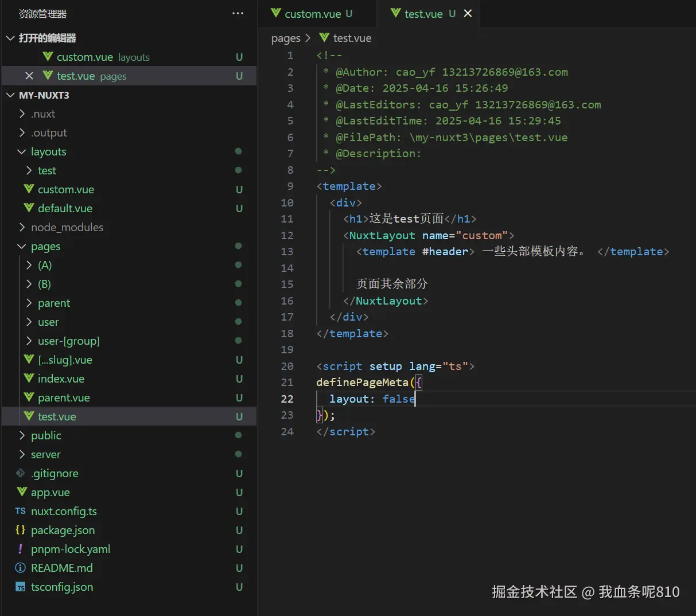Open tsconfig.json file
Image resolution: width=696 pixels, height=616 pixels.
129,587
